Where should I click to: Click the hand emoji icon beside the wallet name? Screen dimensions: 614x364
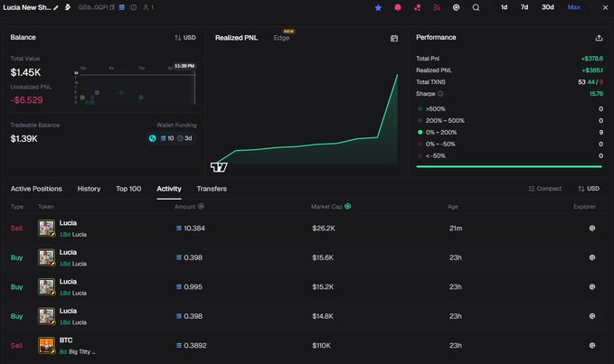click(67, 7)
